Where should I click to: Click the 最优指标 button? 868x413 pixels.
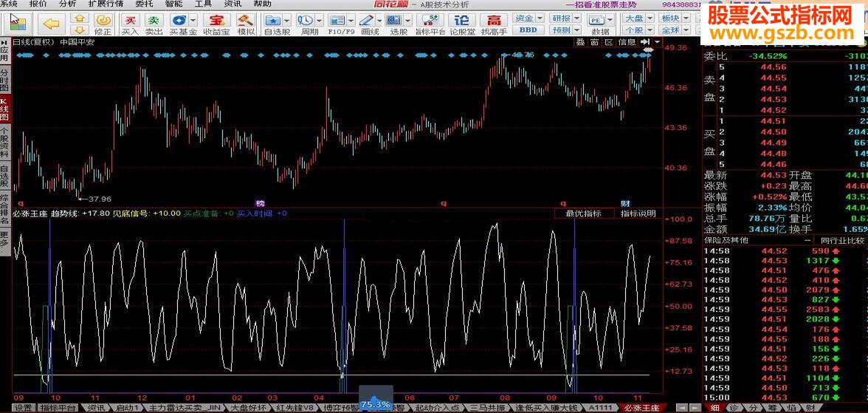point(585,214)
